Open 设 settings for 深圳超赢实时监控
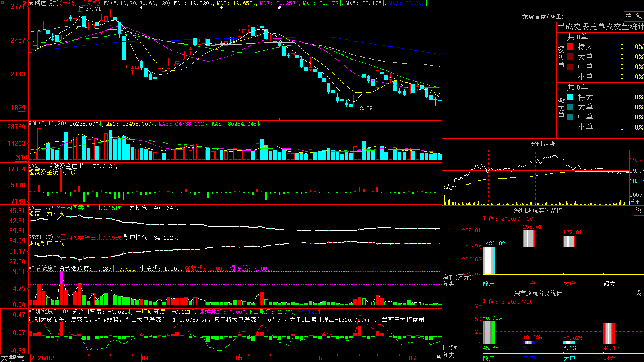The width and height of the screenshot is (644, 362). pos(639,210)
